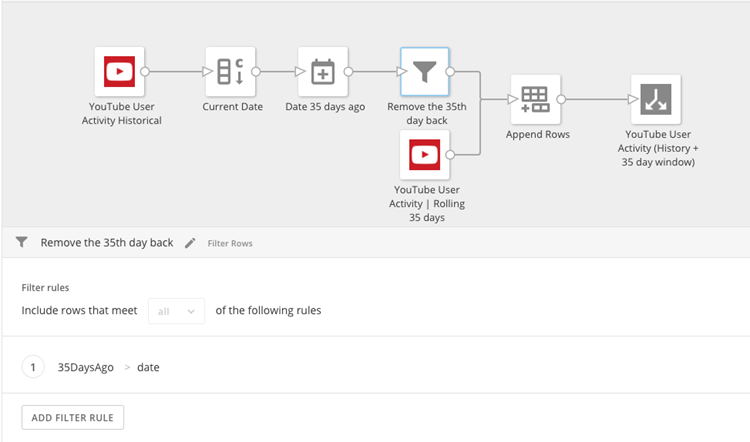Select the Date 35 days ago node icon
Screen dimensions: 750x442
pos(323,72)
